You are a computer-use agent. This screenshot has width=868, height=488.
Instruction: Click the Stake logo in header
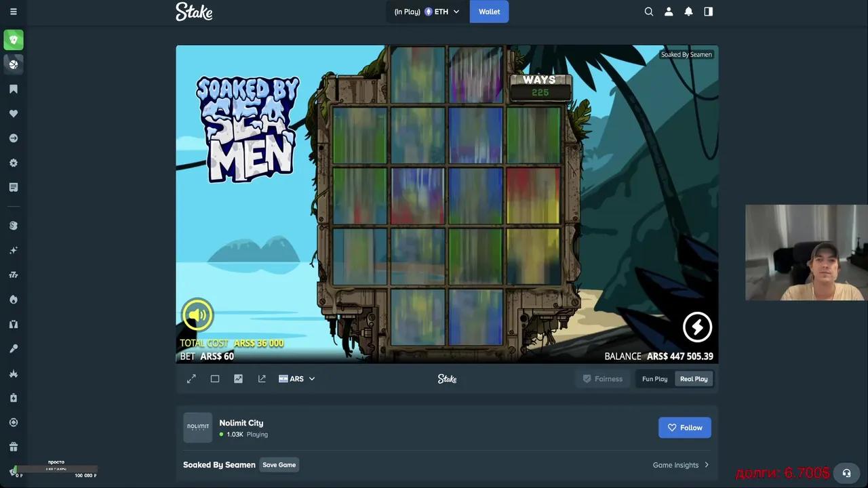pos(194,12)
